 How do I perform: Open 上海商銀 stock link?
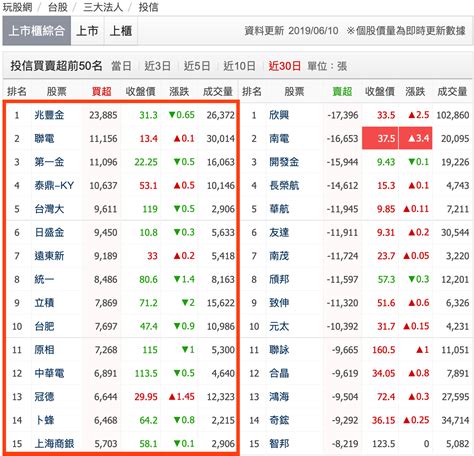(54, 444)
